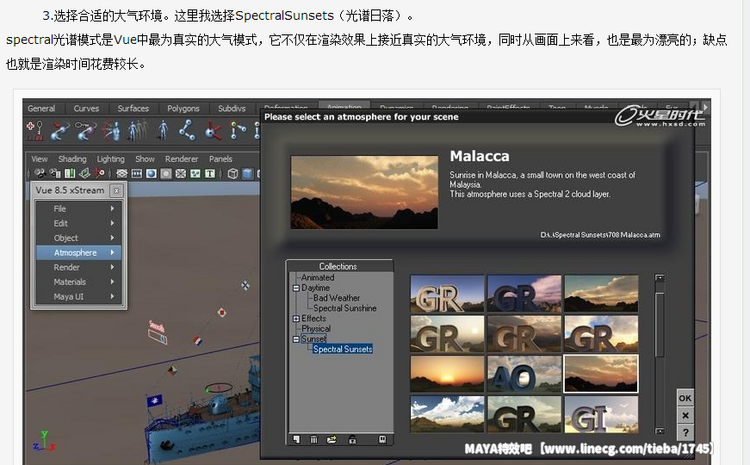Open the Object submenu in Vue panel
Viewport: 750px width, 465px height.
tap(79, 238)
